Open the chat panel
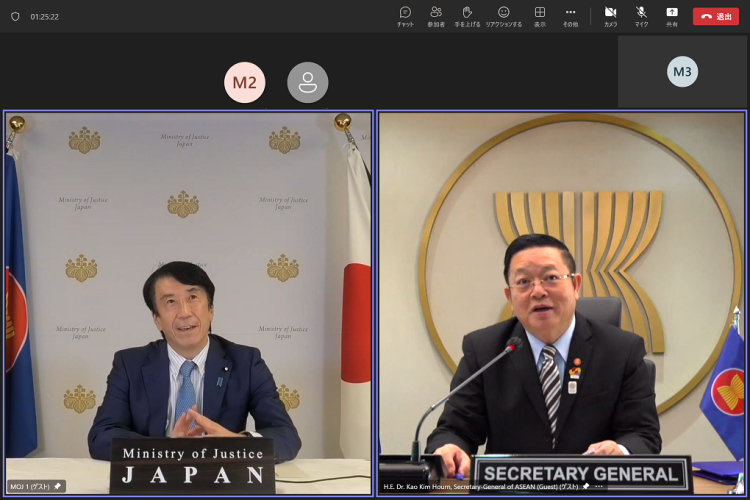 pyautogui.click(x=405, y=16)
